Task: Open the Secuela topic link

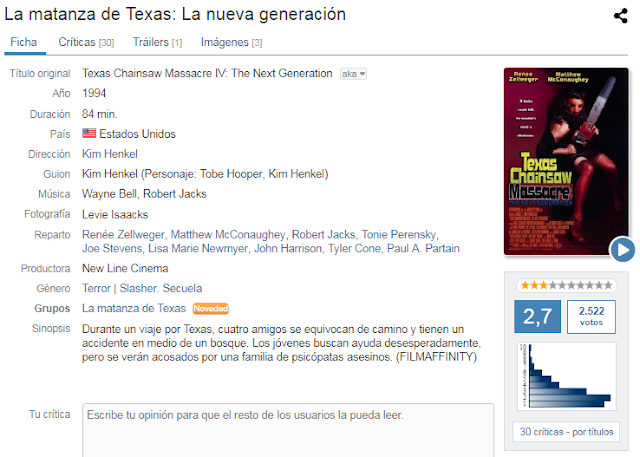Action: pos(182,288)
